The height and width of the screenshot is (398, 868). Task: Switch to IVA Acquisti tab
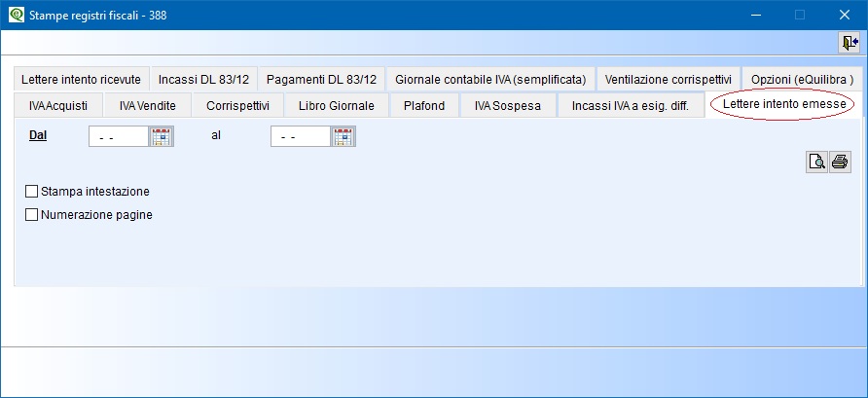click(x=58, y=105)
